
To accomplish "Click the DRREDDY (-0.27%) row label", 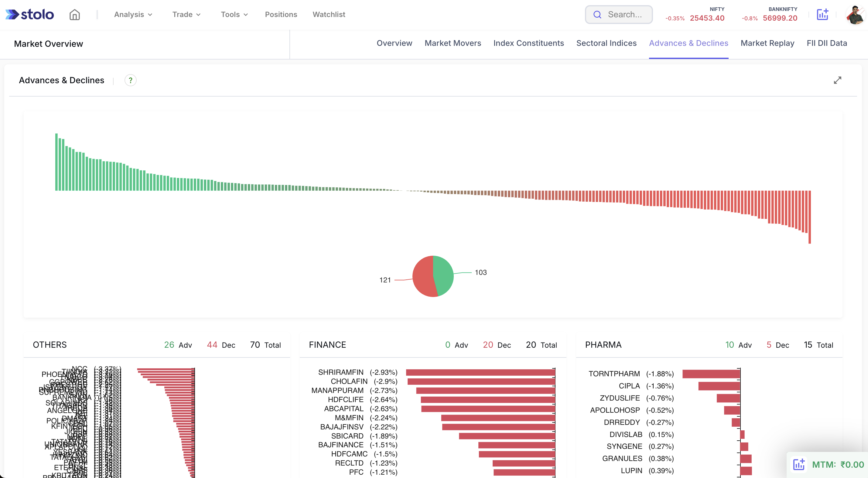I will pyautogui.click(x=639, y=422).
